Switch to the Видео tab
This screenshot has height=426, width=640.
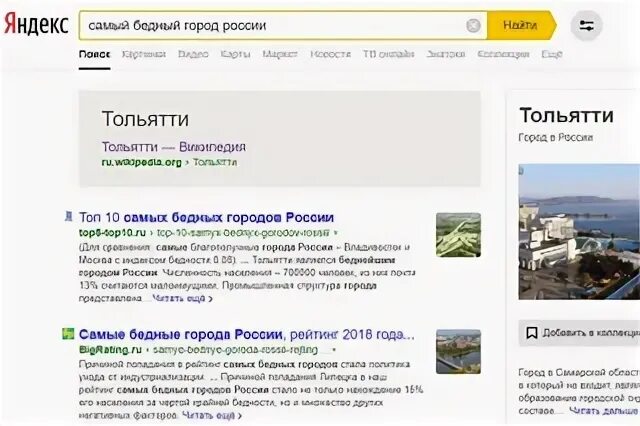click(x=193, y=54)
